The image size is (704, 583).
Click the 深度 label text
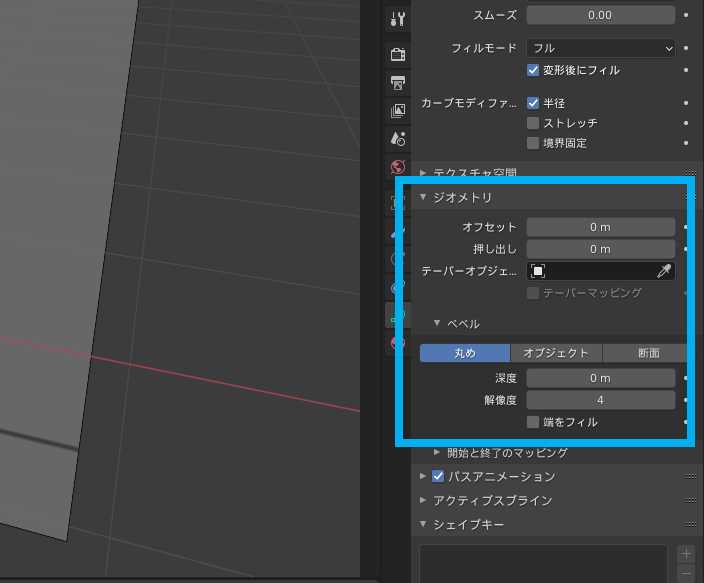(506, 378)
